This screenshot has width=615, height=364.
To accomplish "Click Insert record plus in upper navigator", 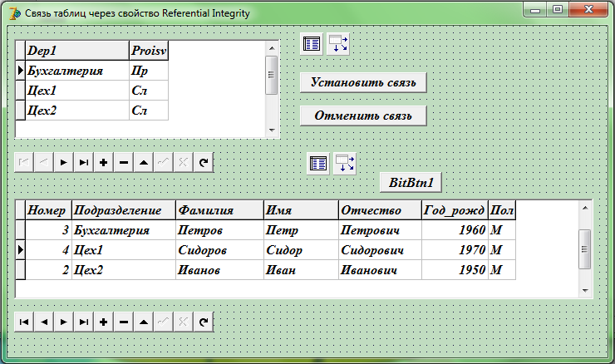I will (x=104, y=162).
